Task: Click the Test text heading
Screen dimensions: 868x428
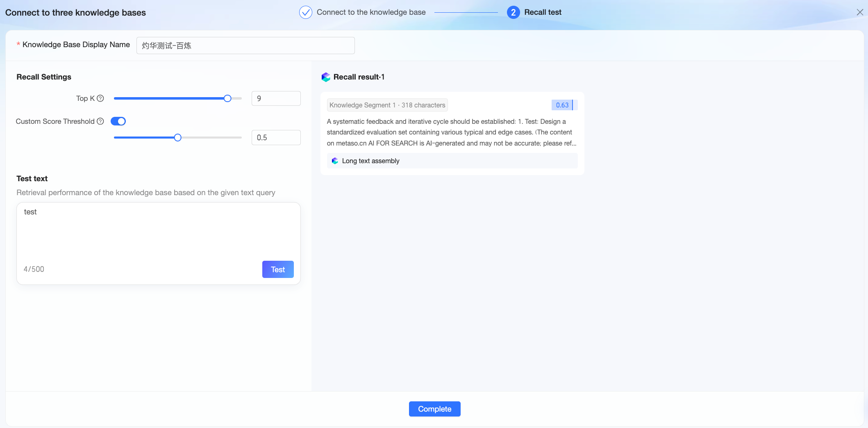Action: tap(32, 179)
